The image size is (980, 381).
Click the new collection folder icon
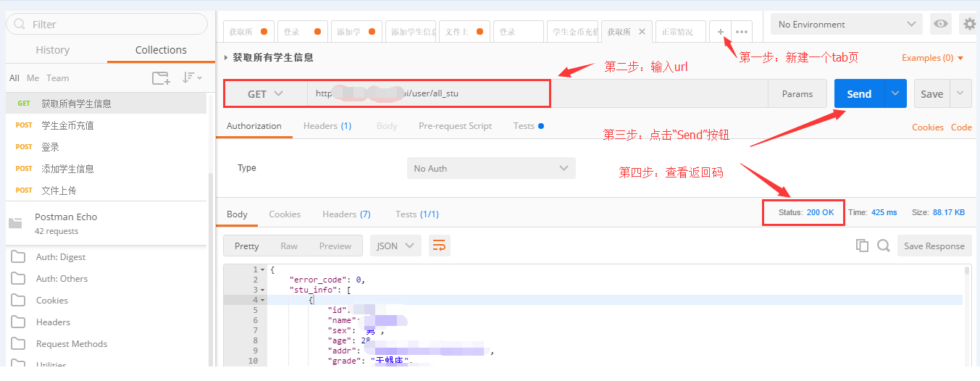(161, 78)
